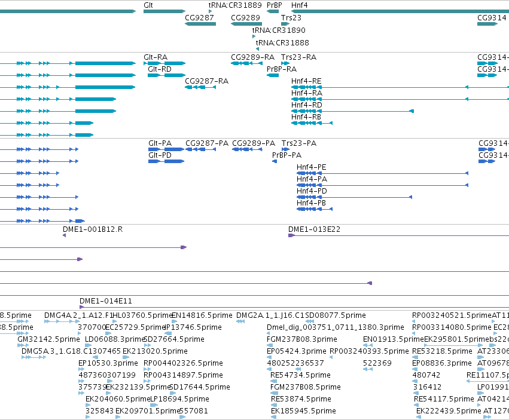
Task: Select the CG9287-RA transcript label
Action: [206, 81]
